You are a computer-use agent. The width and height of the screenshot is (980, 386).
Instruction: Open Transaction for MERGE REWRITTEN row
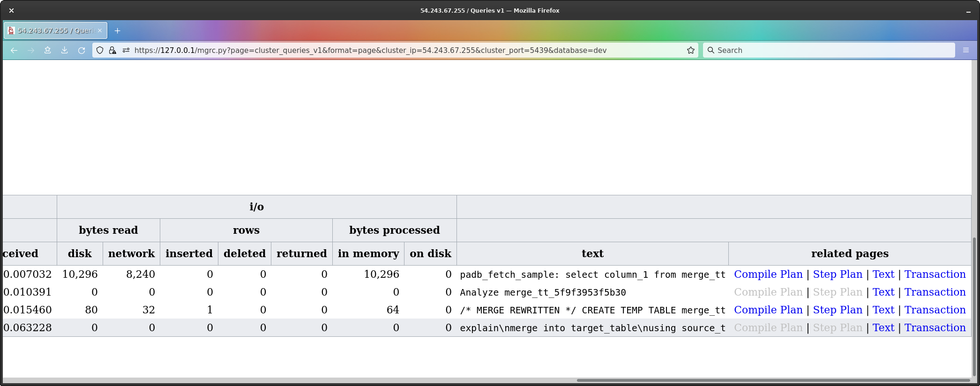point(935,310)
